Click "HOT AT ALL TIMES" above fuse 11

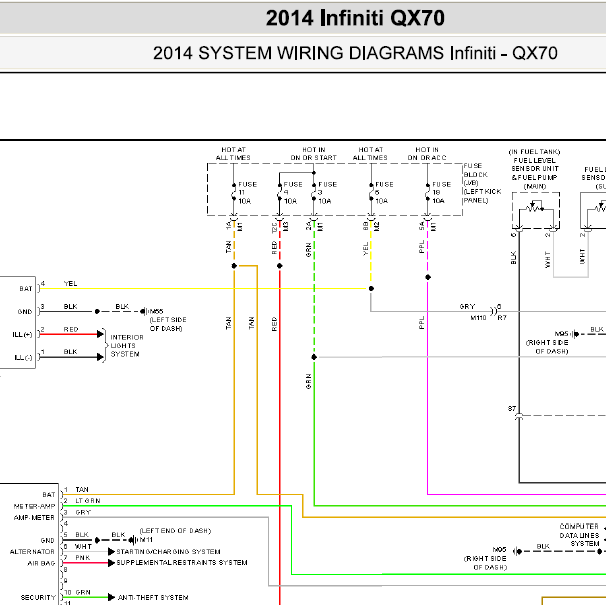pos(233,153)
